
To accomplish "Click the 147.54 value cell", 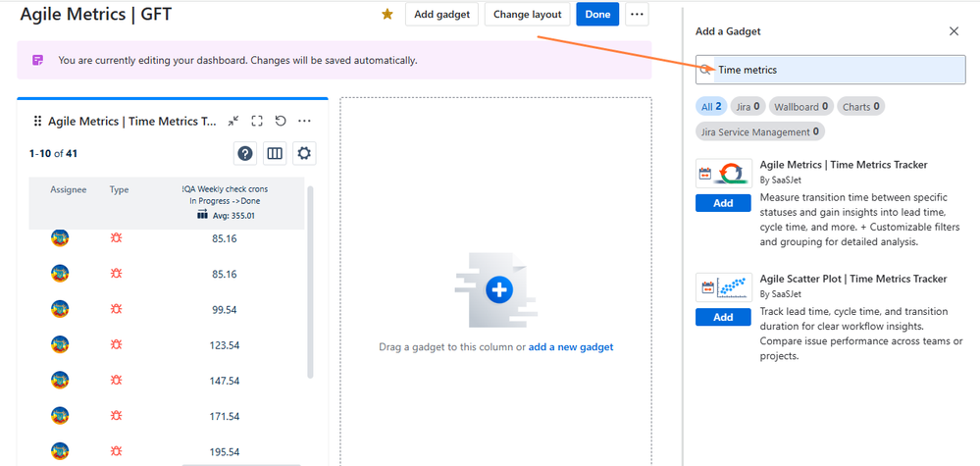I will click(x=225, y=381).
